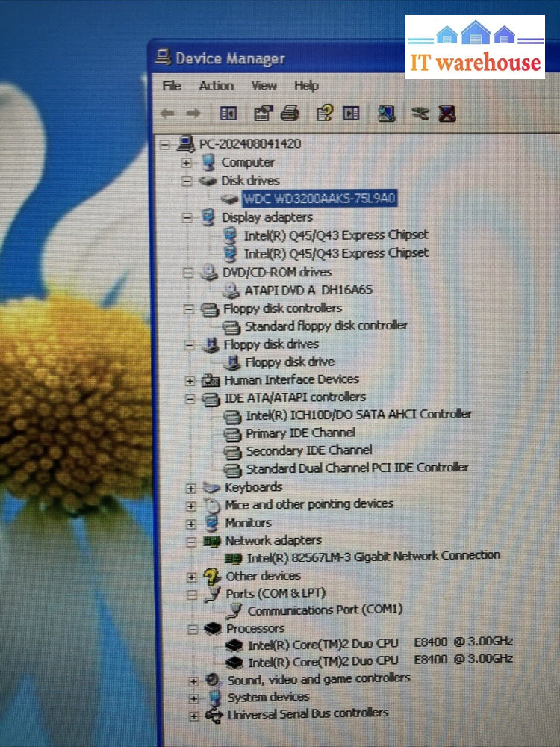Select Communications Port (COM1) device
This screenshot has width=560, height=747.
coord(325,610)
